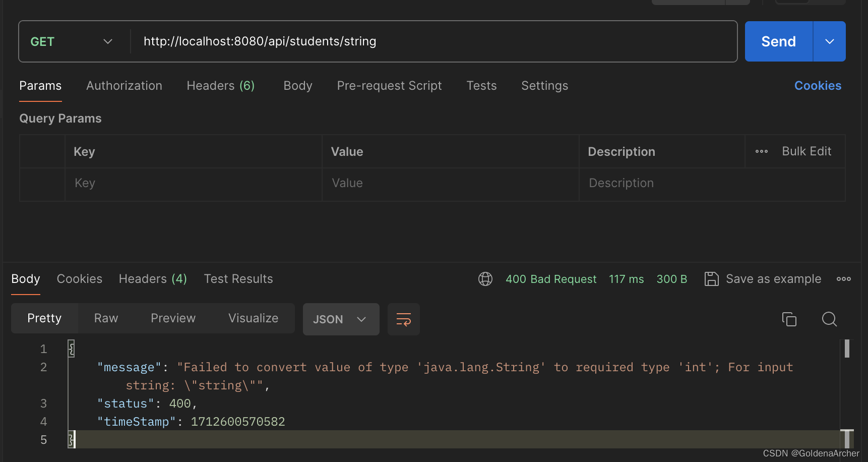
Task: Click the 300 B response size
Action: (x=672, y=279)
